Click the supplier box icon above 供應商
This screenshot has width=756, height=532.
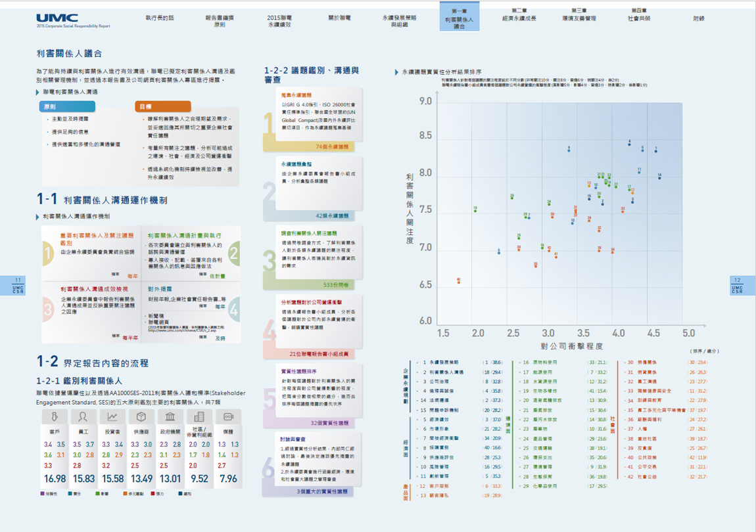[x=141, y=416]
